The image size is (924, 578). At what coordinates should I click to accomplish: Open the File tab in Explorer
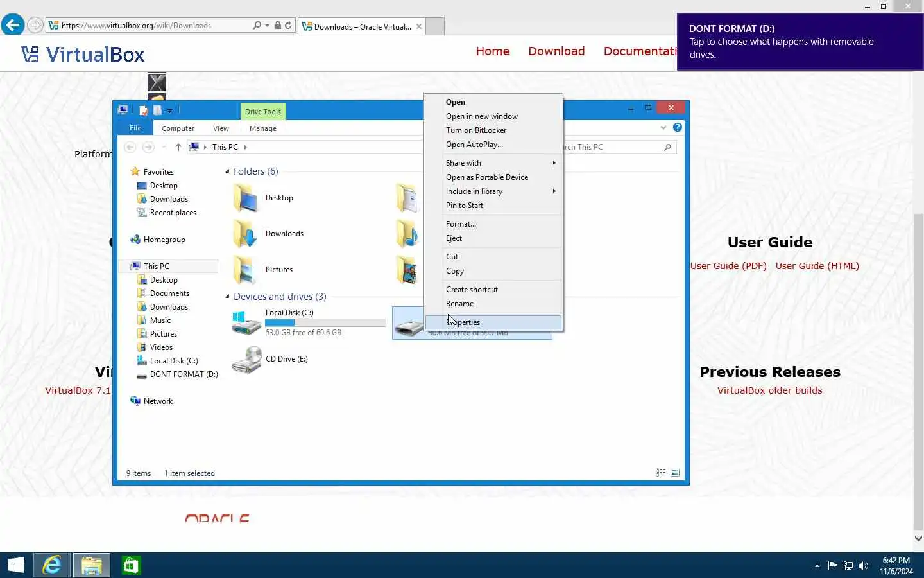(x=135, y=128)
